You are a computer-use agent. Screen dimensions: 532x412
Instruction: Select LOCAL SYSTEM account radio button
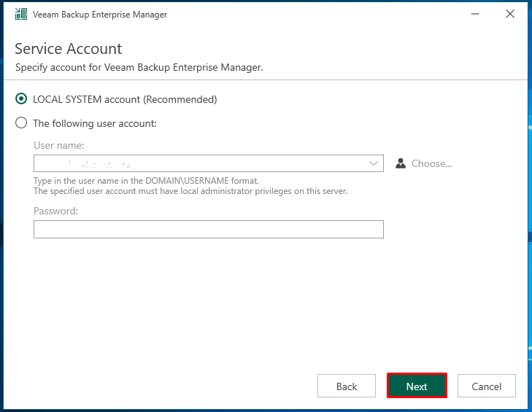point(21,99)
